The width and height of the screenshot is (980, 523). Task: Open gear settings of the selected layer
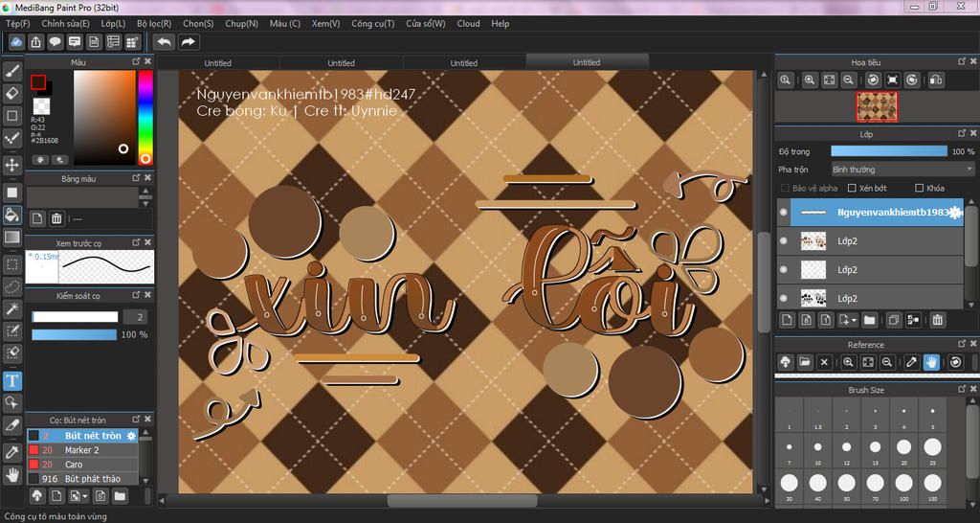click(954, 213)
